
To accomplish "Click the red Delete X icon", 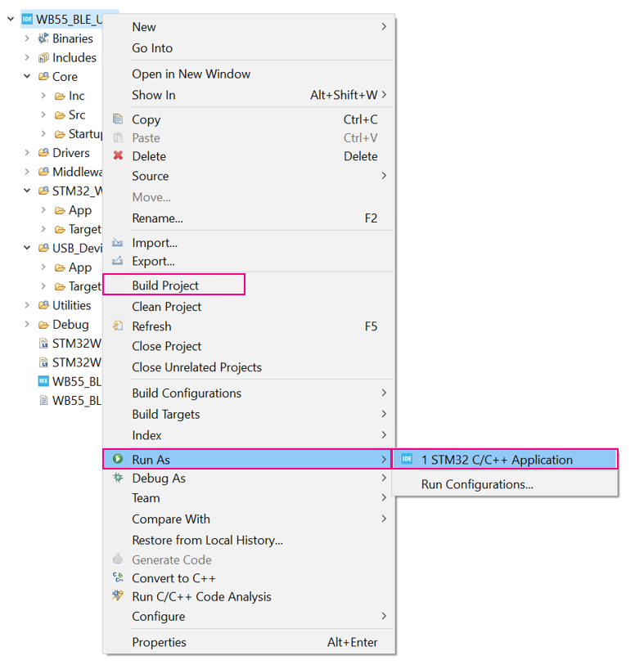I will click(118, 155).
